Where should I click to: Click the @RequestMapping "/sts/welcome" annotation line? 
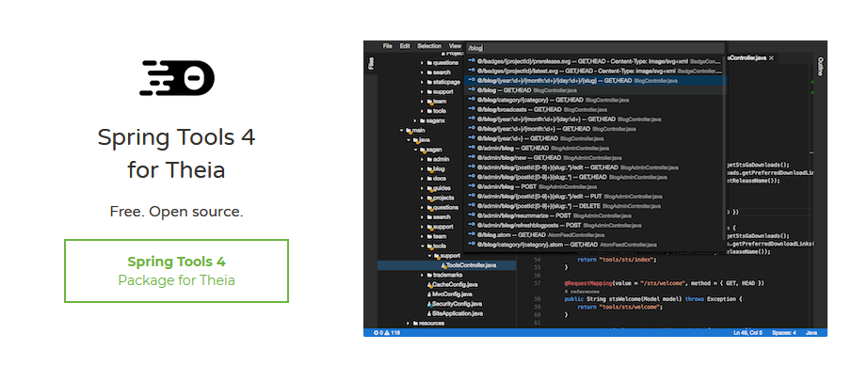[x=664, y=283]
